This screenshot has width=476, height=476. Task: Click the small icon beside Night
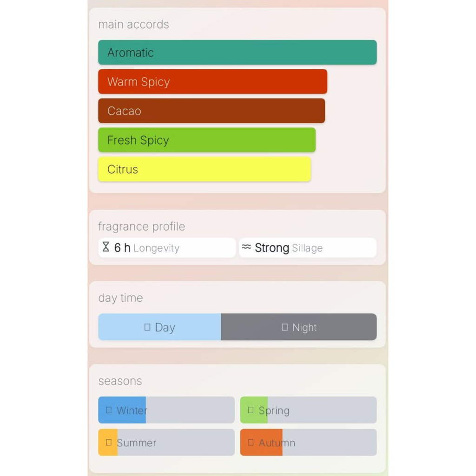tap(285, 327)
